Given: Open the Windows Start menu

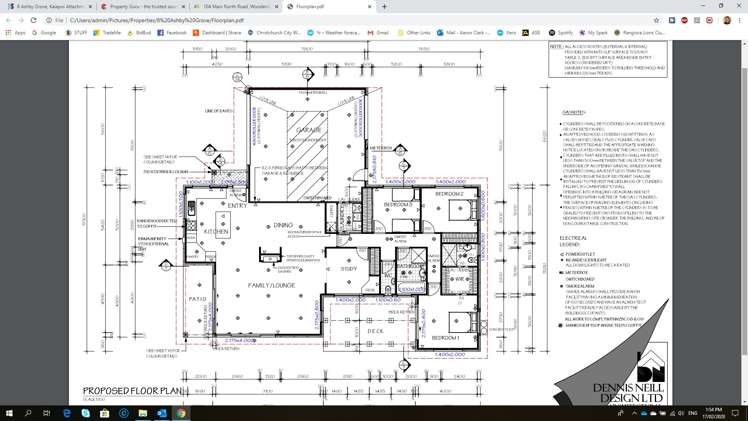Looking at the screenshot, I should (x=9, y=413).
